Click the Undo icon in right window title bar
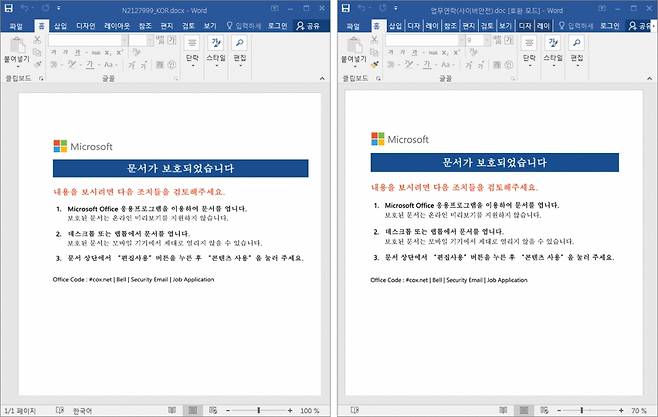 pyautogui.click(x=362, y=8)
